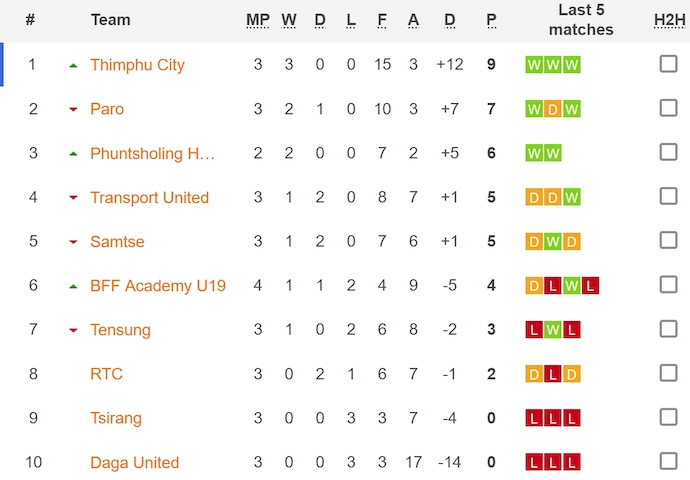Image resolution: width=690 pixels, height=480 pixels.
Task: Click the red L badge in RTC's row
Action: [553, 374]
